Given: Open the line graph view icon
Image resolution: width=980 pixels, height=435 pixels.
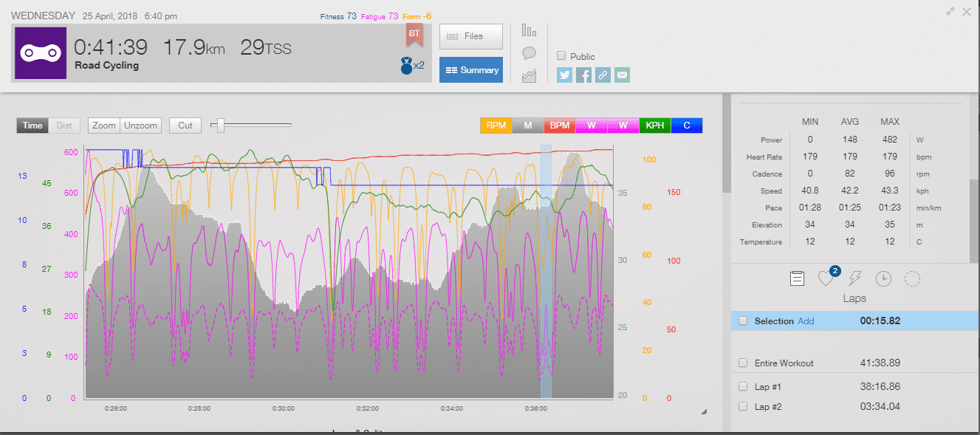Looking at the screenshot, I should [x=529, y=75].
